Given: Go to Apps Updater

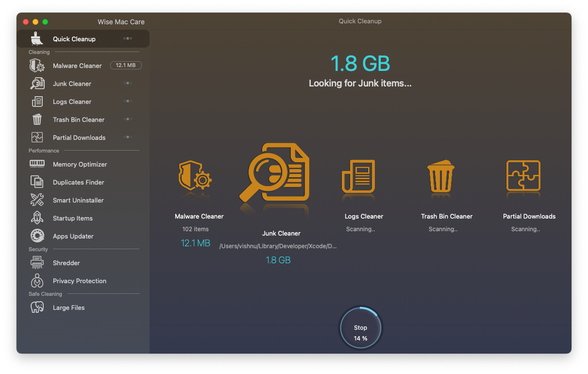Looking at the screenshot, I should click(83, 236).
